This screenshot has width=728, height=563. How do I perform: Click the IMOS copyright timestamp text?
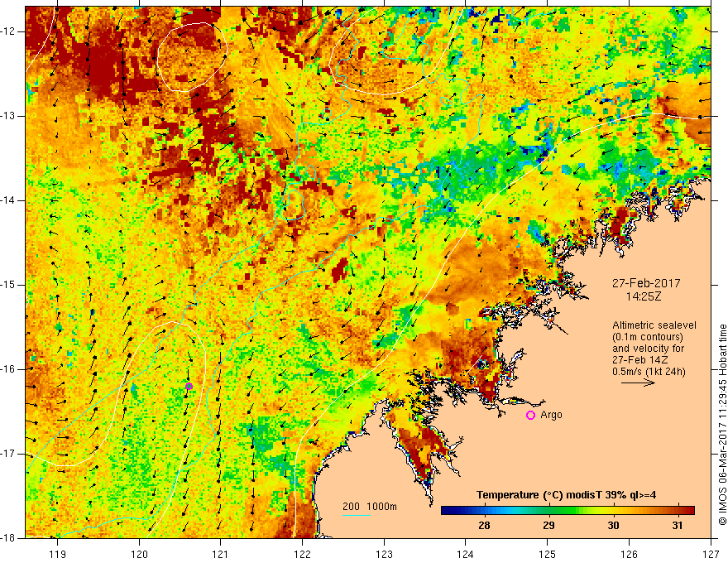[722, 425]
